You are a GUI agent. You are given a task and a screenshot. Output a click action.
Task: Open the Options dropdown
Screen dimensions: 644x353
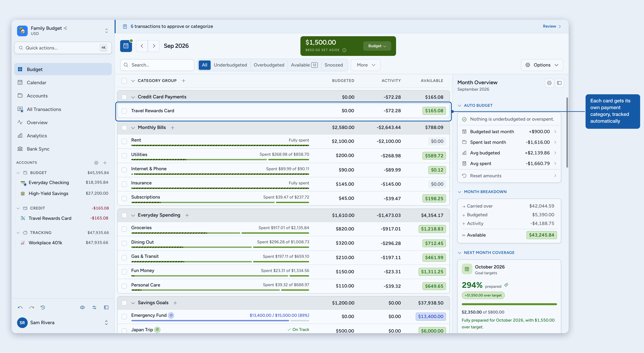[542, 65]
